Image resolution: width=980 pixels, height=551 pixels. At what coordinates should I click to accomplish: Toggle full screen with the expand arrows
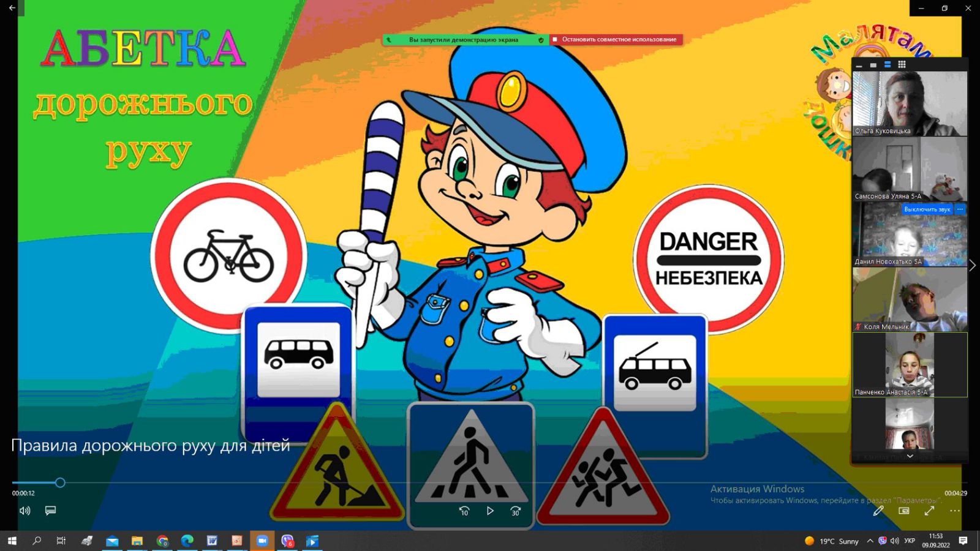[x=929, y=511]
